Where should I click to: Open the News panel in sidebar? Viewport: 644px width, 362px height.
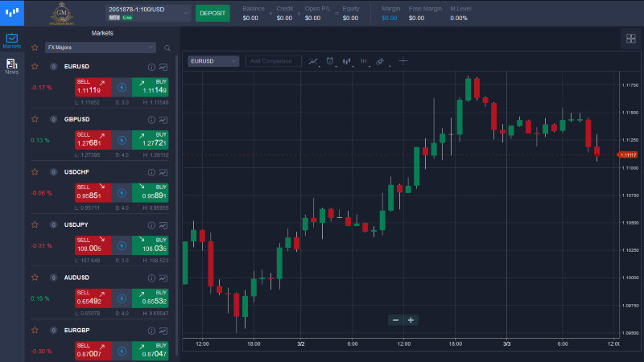(11, 66)
